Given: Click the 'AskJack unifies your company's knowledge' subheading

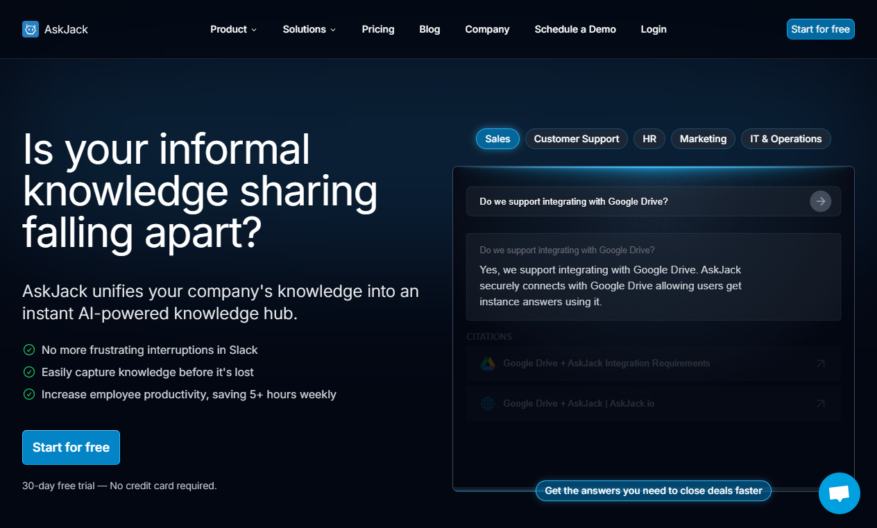Looking at the screenshot, I should [220, 302].
